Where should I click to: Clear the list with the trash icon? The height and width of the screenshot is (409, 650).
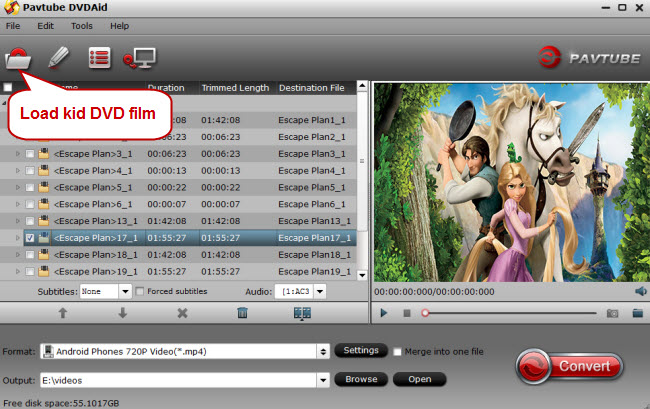tap(243, 313)
